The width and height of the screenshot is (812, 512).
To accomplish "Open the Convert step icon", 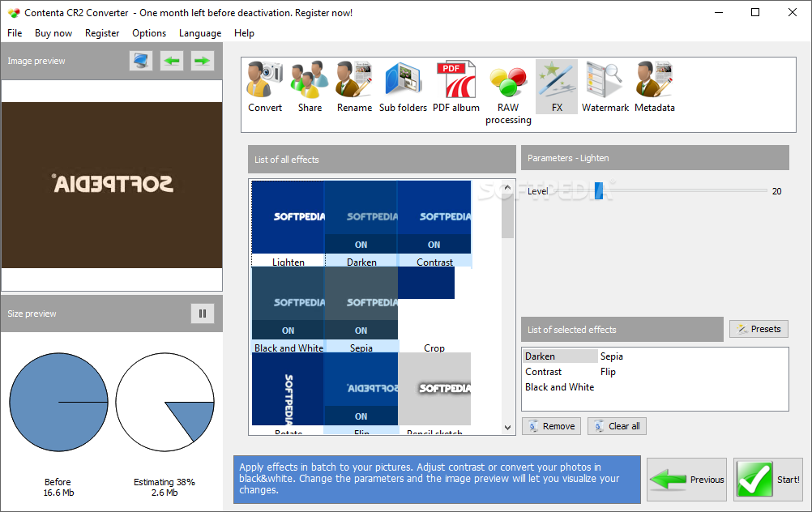I will click(265, 87).
